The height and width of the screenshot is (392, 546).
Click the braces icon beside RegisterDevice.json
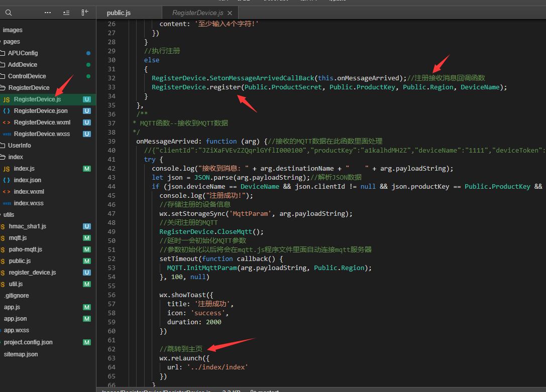[7, 111]
